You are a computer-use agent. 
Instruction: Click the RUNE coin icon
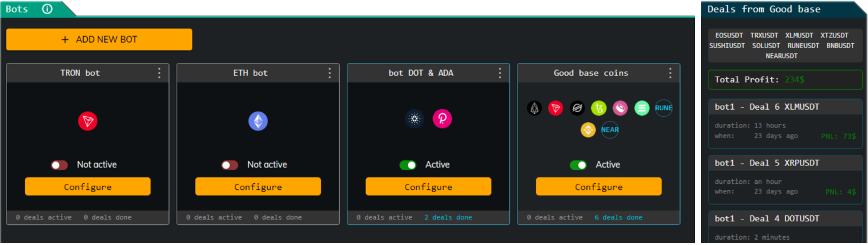pyautogui.click(x=663, y=108)
